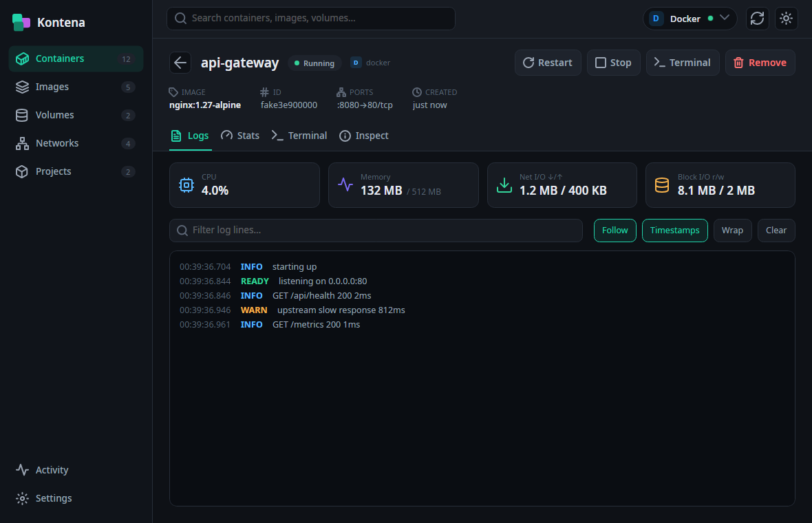Click the Net I/O download icon

click(x=504, y=185)
